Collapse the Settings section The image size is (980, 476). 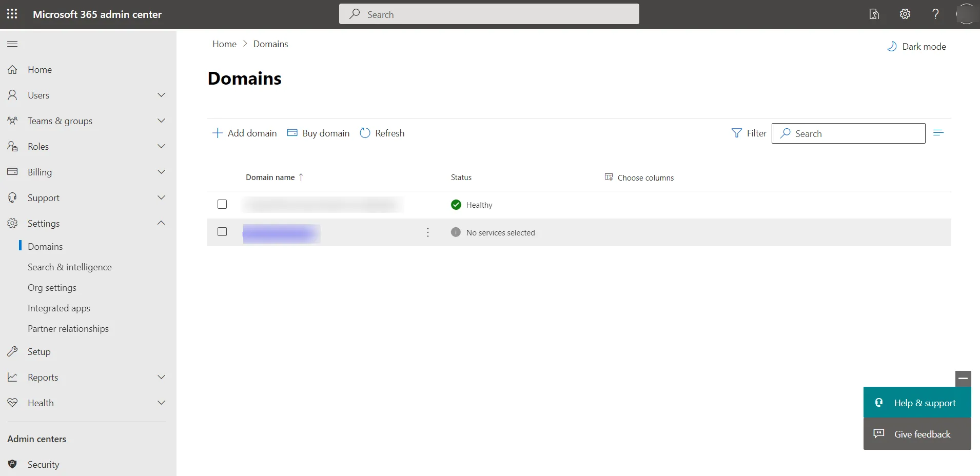[161, 223]
